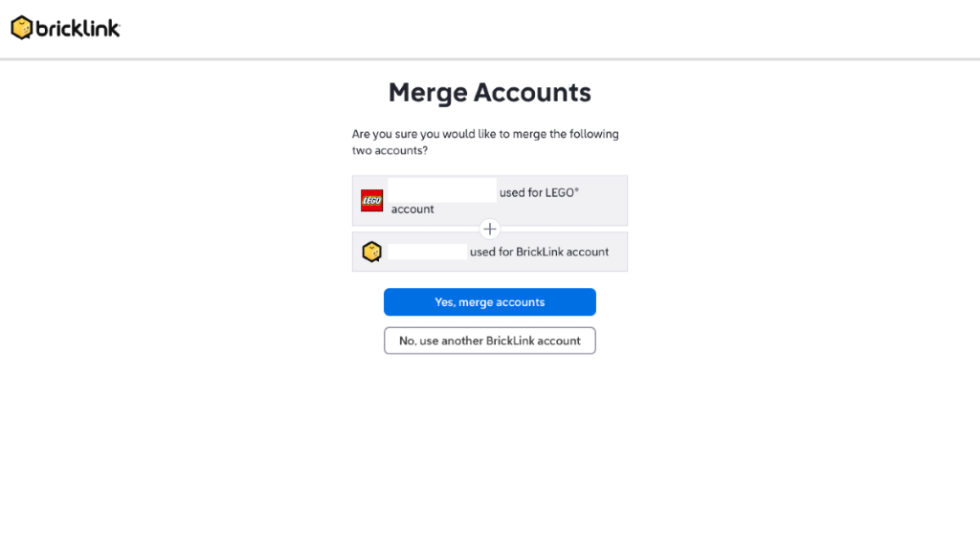Click the red LEGO logo icon

[x=372, y=201]
